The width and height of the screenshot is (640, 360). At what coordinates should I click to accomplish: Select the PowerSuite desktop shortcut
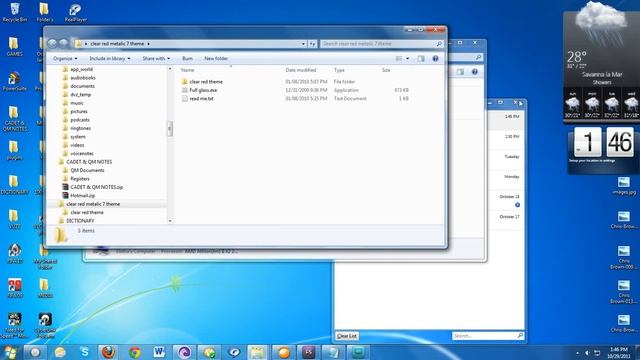14,81
